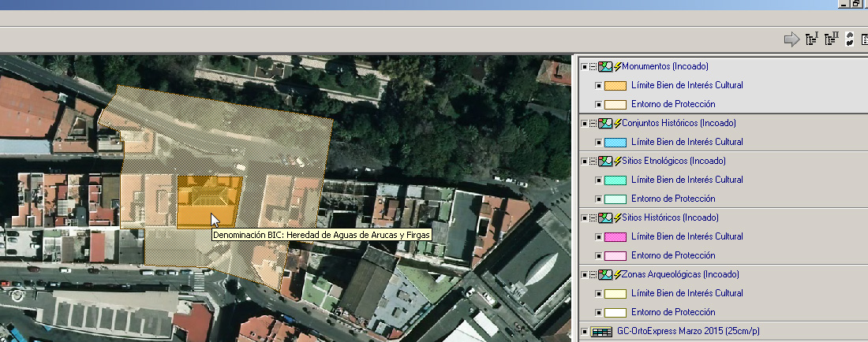The height and width of the screenshot is (342, 868).
Task: Toggle visibility of Sitios Etnológicos (Incoado) group
Action: [584, 162]
